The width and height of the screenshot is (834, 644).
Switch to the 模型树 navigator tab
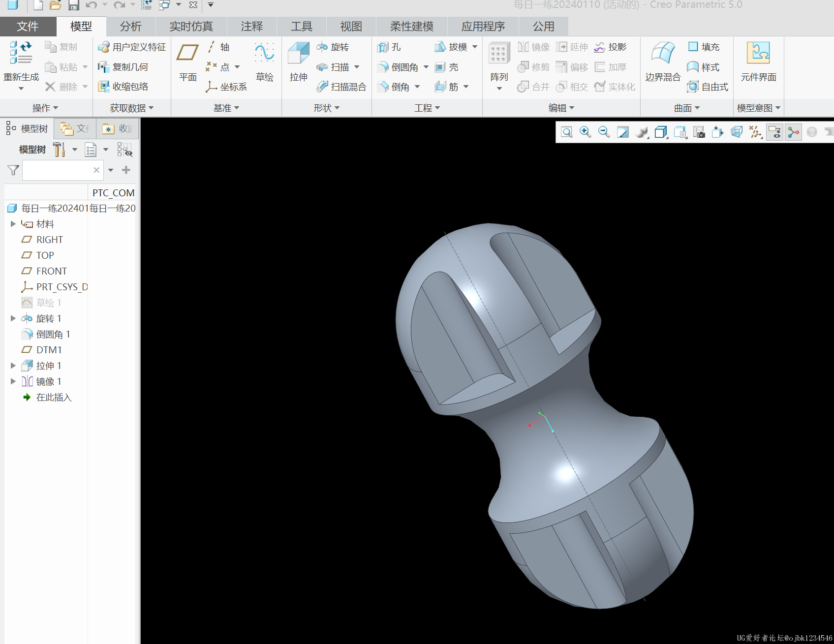pyautogui.click(x=27, y=129)
